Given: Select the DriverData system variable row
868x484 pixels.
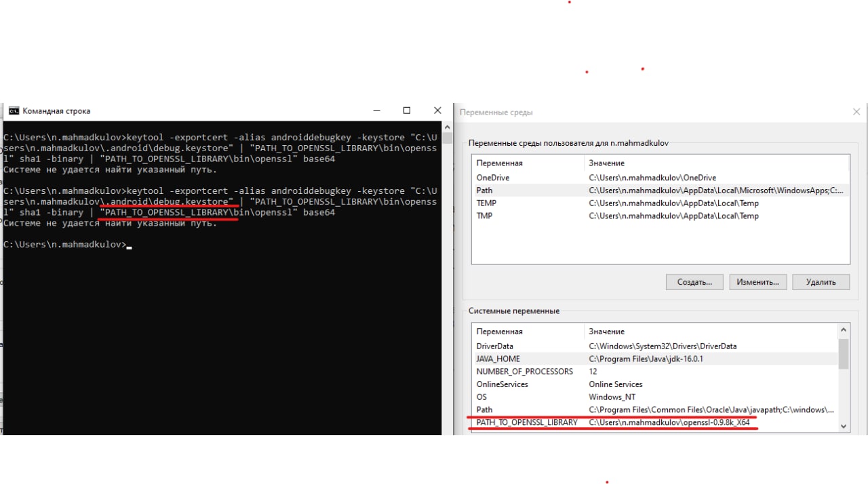Looking at the screenshot, I should point(655,346).
